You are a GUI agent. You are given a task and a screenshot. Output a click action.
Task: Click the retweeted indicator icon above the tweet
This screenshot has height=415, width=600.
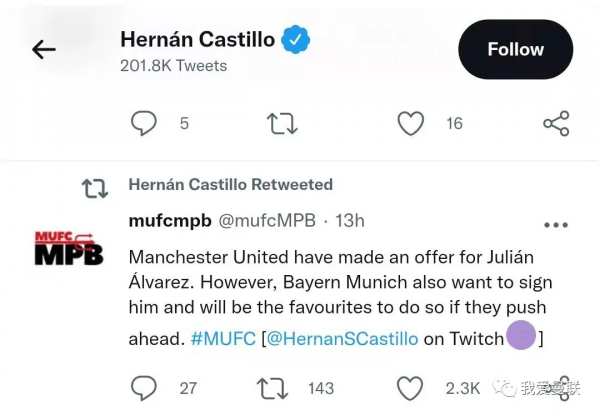(x=94, y=187)
